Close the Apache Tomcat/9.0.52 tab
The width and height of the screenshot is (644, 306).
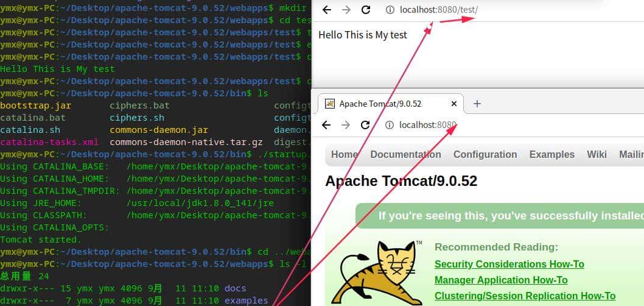click(x=454, y=104)
